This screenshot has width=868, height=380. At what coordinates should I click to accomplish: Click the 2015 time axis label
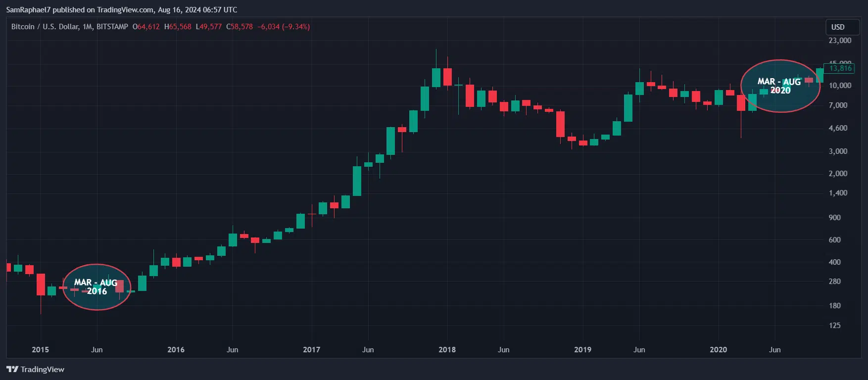(40, 350)
